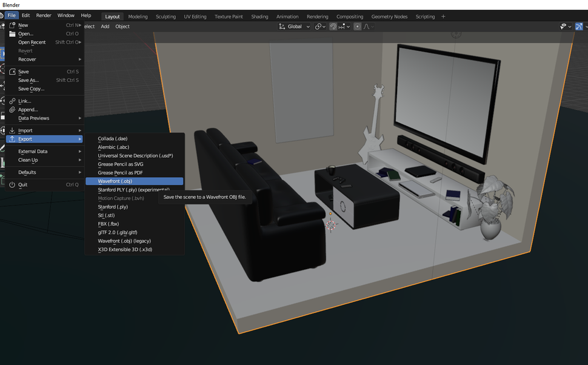Click the snap-to increment icon beside the magnet
This screenshot has width=588, height=365.
click(341, 27)
